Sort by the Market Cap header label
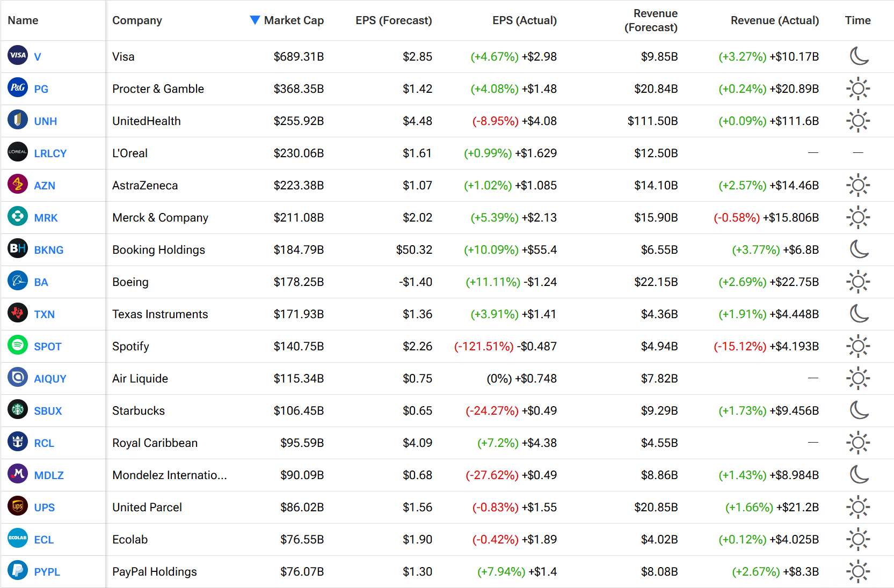Screen dimensions: 894x588 point(294,20)
